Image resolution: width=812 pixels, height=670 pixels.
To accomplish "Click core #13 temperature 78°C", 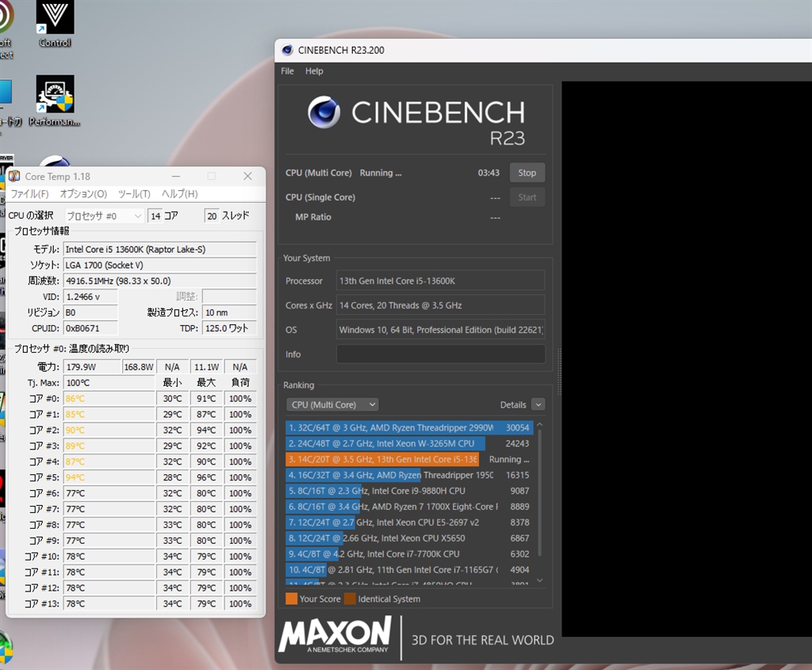I will (109, 603).
